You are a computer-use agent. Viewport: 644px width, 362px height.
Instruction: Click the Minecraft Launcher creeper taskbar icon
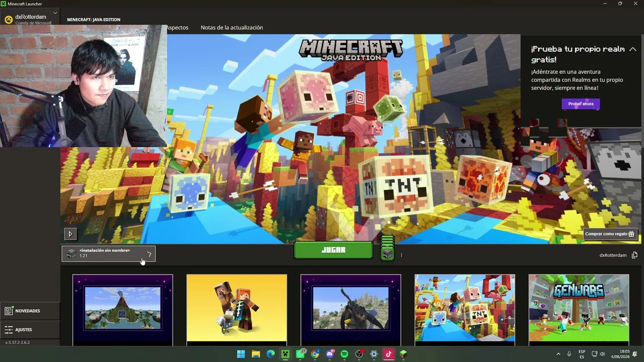click(x=285, y=354)
